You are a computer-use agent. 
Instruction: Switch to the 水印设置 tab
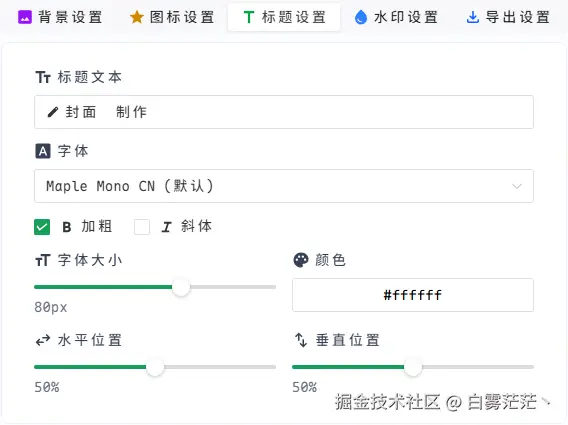tap(396, 17)
